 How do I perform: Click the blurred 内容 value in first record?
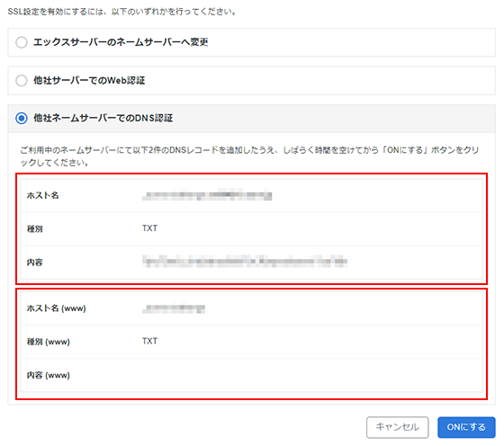(245, 262)
